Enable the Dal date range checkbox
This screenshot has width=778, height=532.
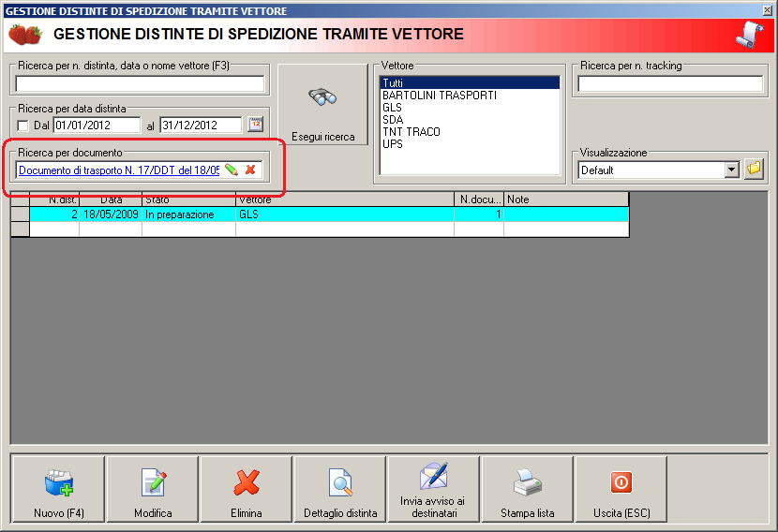click(x=22, y=126)
